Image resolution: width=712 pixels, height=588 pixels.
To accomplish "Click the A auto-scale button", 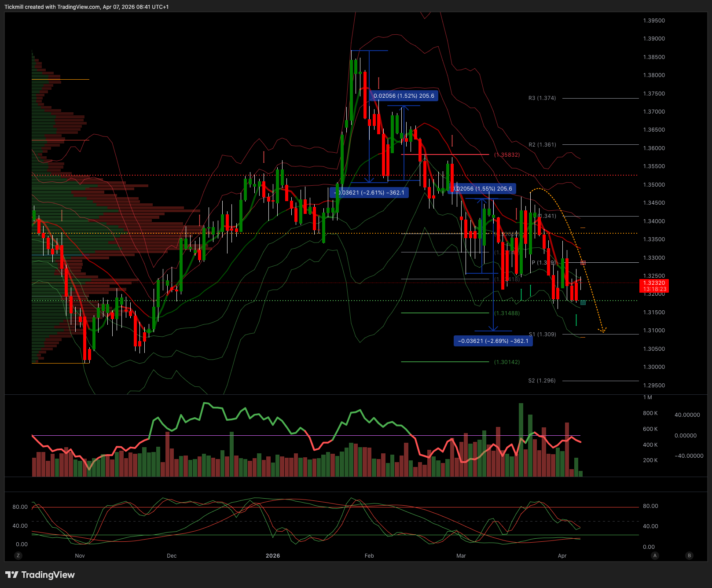I will (x=655, y=555).
